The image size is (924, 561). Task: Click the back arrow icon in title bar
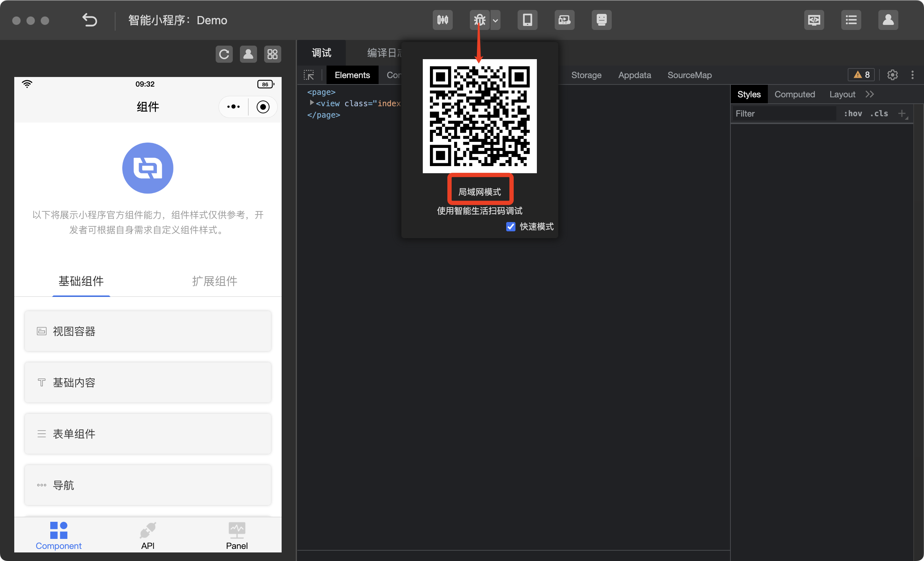coord(89,20)
